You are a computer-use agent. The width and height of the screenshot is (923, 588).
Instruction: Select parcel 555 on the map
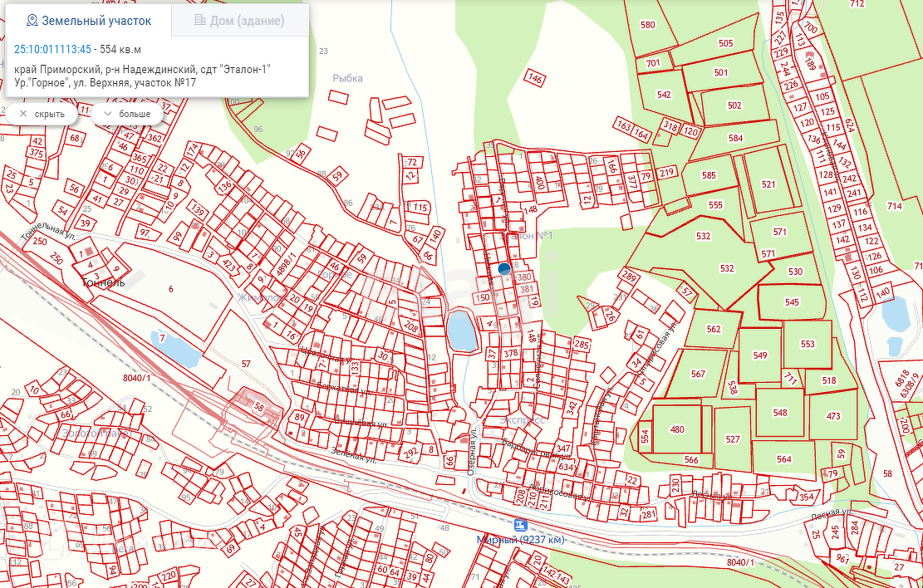tap(715, 205)
